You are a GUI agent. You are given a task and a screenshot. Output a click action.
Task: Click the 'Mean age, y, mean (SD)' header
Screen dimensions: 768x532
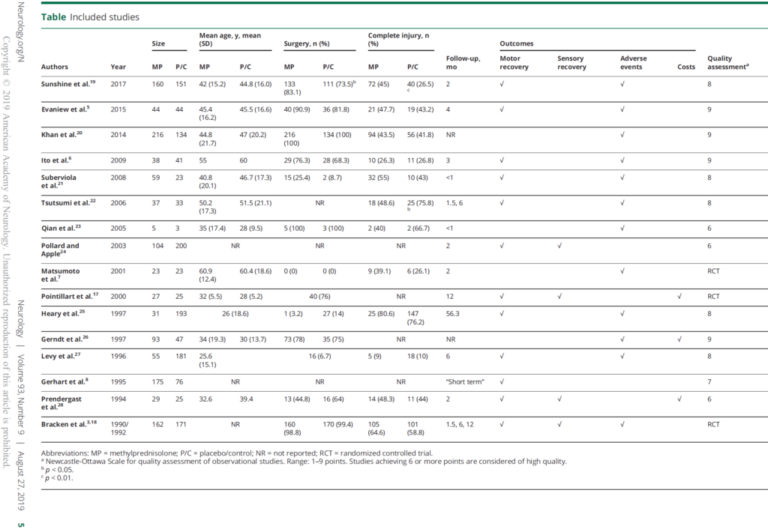click(x=229, y=39)
